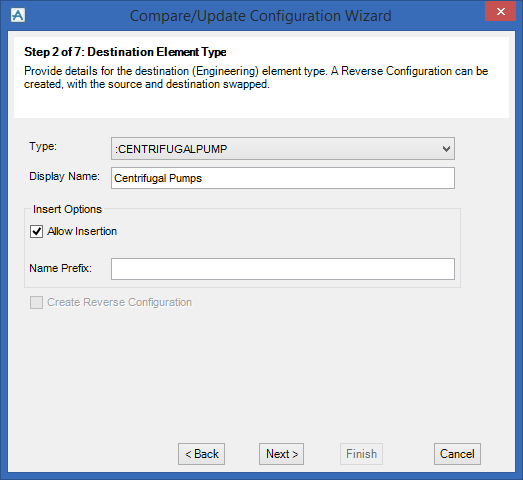This screenshot has width=523, height=480.
Task: Open the Type dropdown arrow
Action: coord(446,149)
